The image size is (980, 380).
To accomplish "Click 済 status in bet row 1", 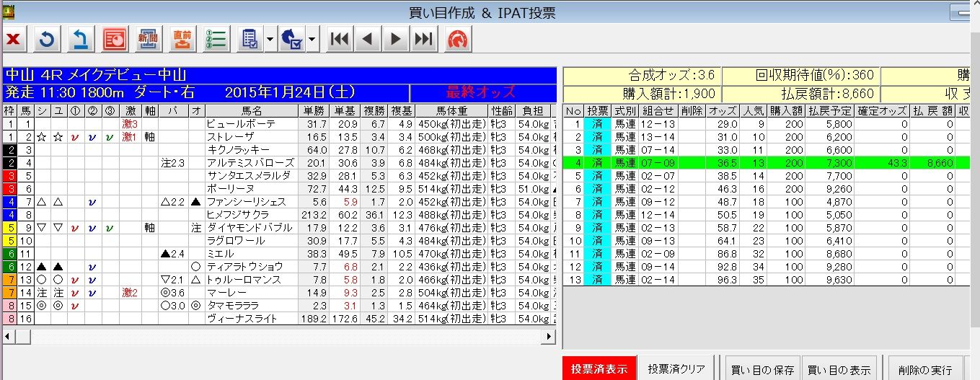I will click(598, 124).
